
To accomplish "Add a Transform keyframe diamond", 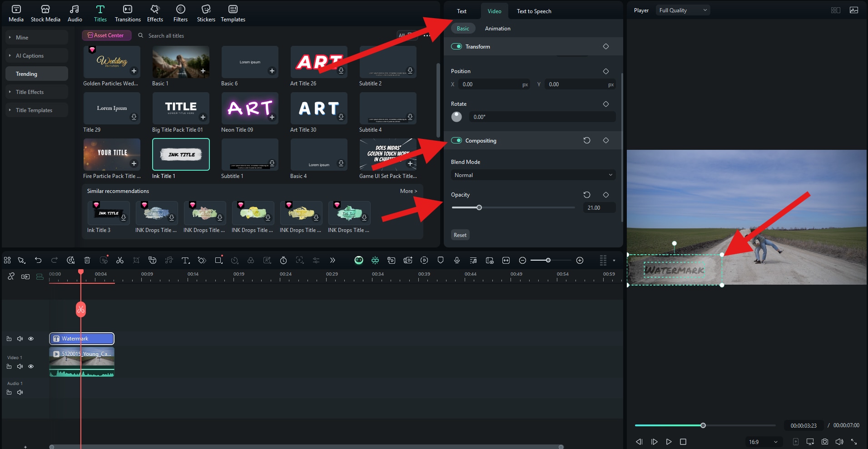I will point(605,46).
